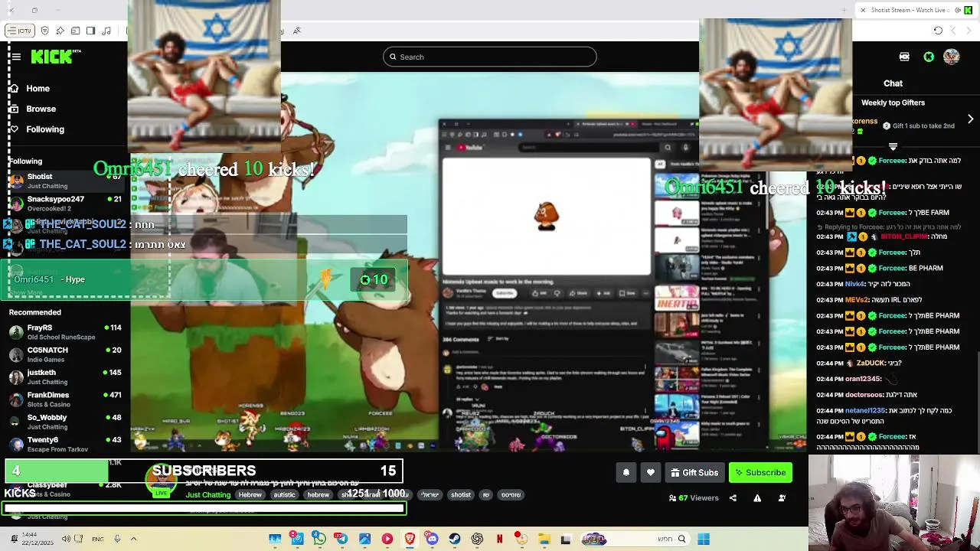
Task: Open the Shotist followed channel
Action: [x=65, y=181]
